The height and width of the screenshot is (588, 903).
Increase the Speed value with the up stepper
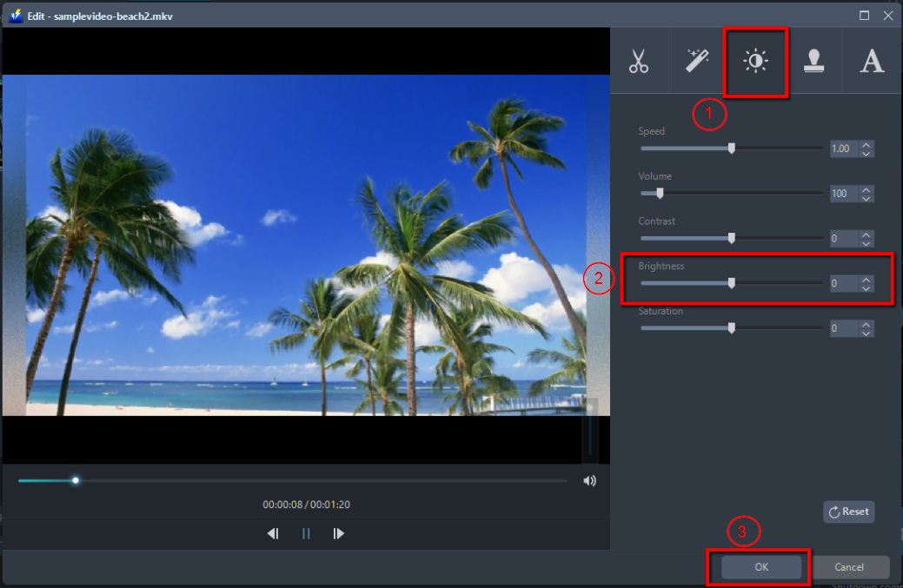[866, 144]
